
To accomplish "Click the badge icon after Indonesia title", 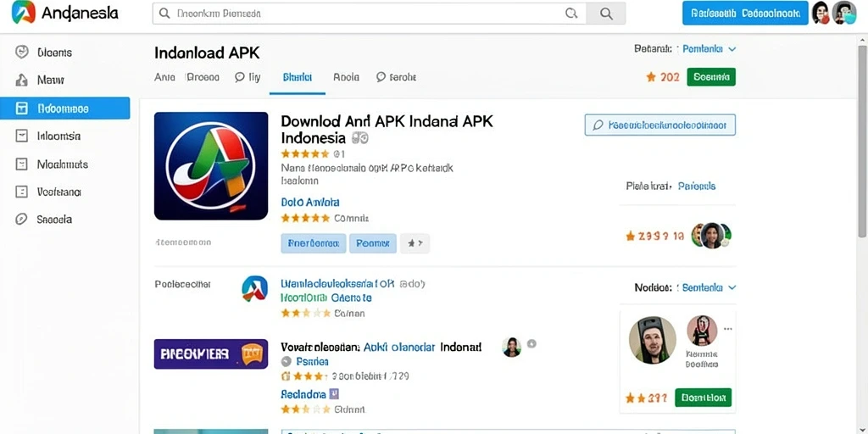I will (x=359, y=138).
